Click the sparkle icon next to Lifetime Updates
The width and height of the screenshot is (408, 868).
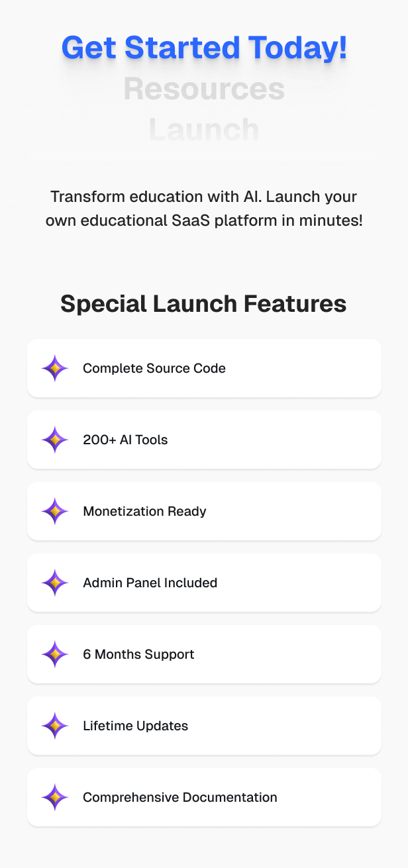coord(55,726)
